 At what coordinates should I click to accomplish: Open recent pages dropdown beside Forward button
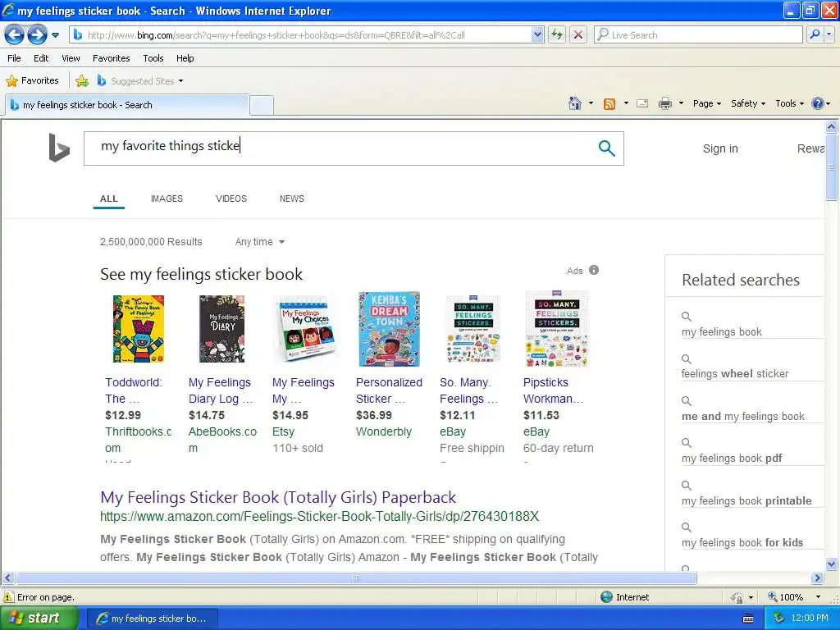point(55,35)
